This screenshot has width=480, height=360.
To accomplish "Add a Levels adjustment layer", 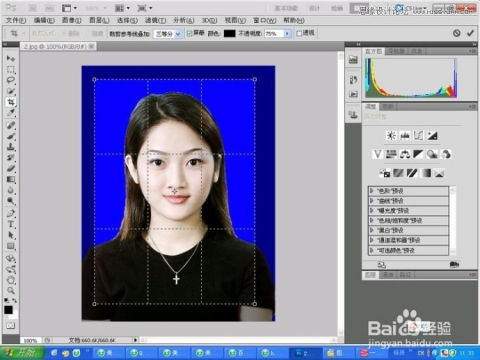I will click(405, 135).
